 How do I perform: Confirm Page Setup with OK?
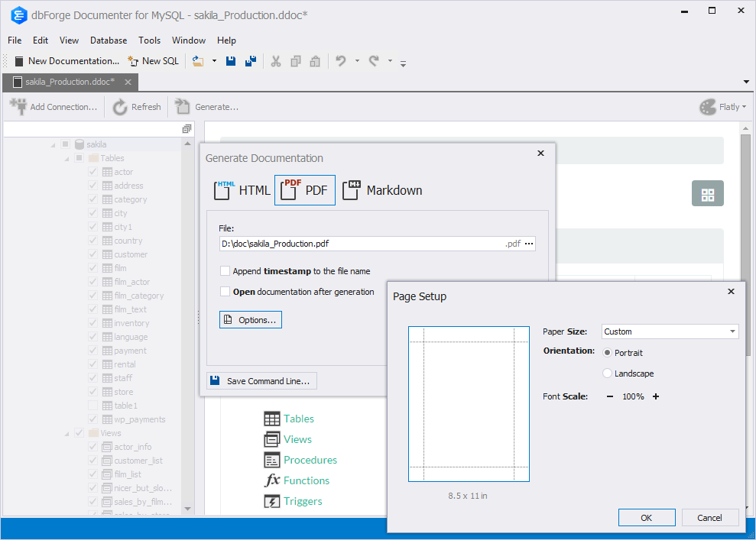coord(647,518)
